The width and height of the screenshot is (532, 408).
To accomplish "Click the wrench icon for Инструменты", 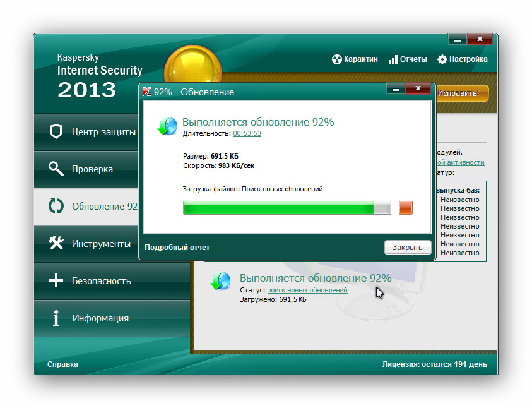I will coord(56,243).
